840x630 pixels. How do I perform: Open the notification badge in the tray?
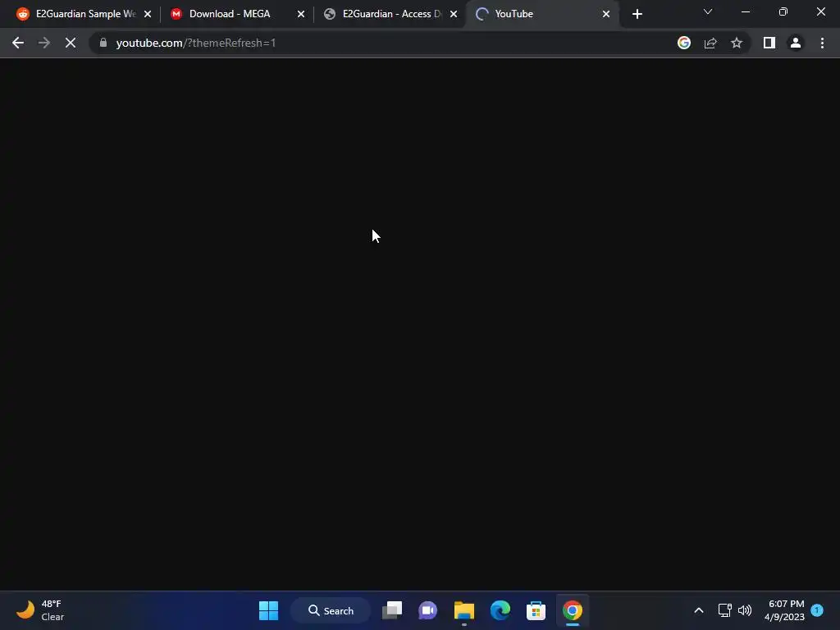[817, 609]
